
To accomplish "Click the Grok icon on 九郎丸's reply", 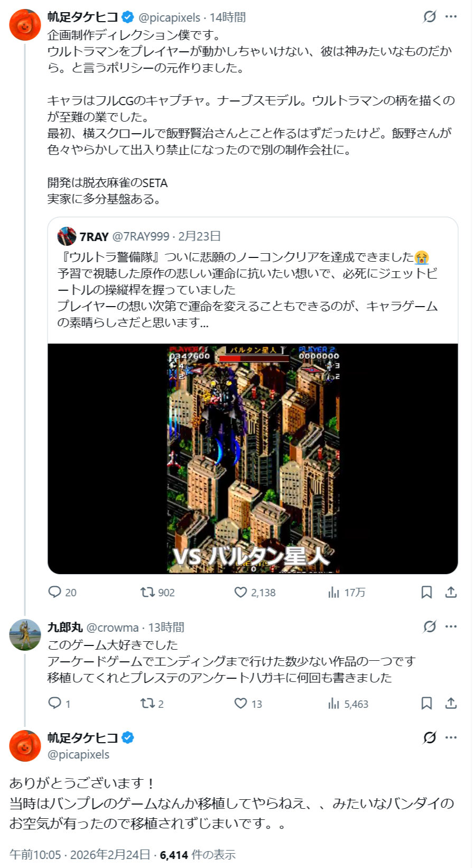I will tap(430, 626).
